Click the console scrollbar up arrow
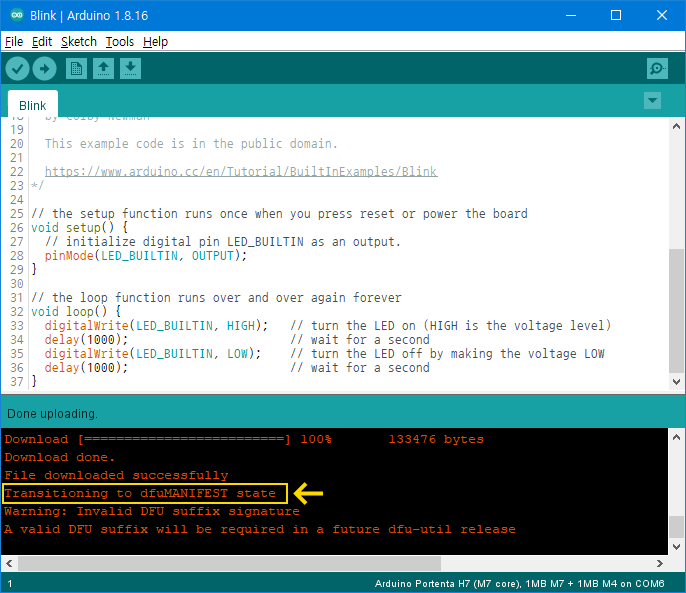Viewport: 686px width, 593px height. 676,437
